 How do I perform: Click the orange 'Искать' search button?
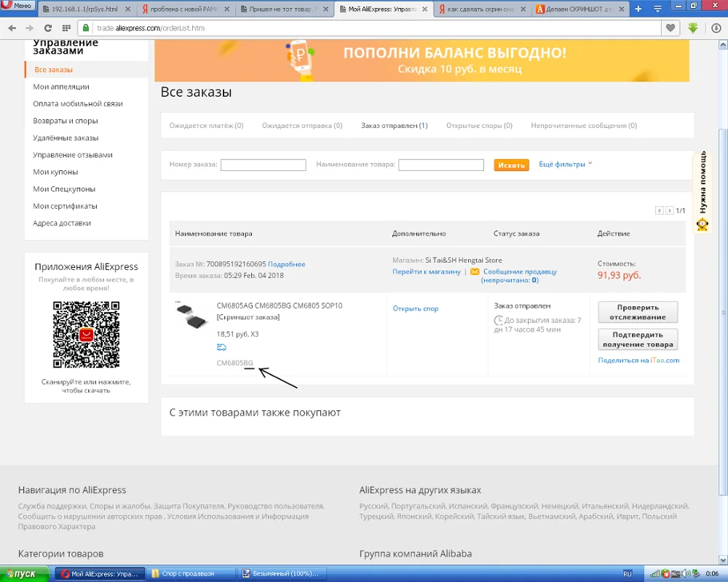point(511,164)
